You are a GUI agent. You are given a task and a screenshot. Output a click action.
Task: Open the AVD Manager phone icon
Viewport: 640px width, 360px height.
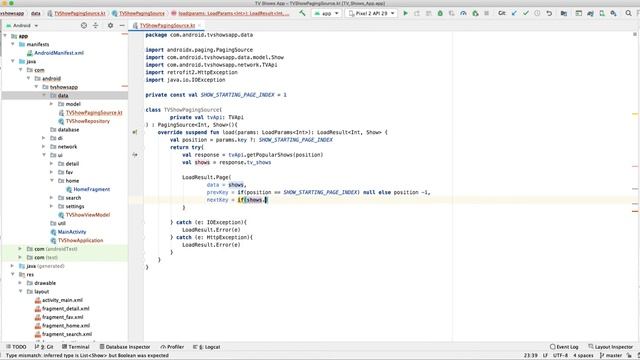click(x=602, y=13)
